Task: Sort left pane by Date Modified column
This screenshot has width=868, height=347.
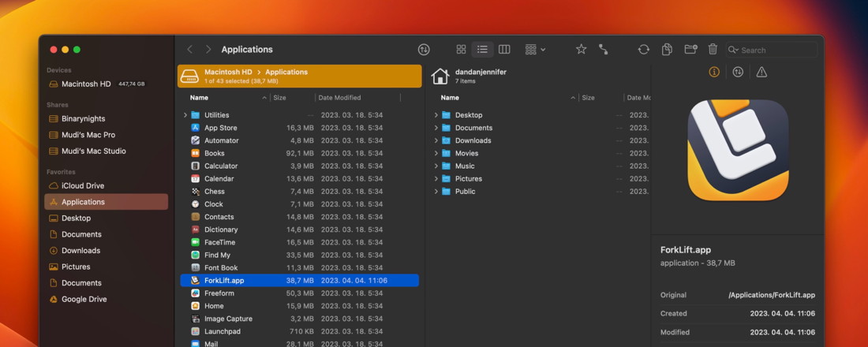Action: [339, 98]
